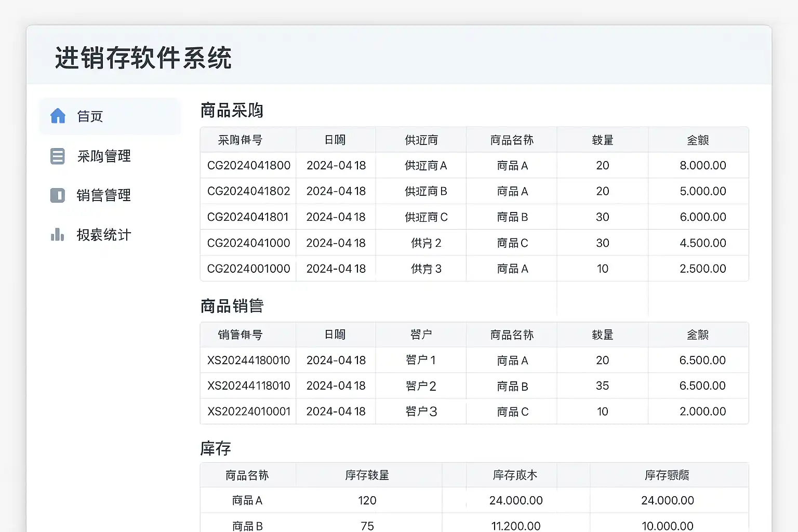Image resolution: width=798 pixels, height=532 pixels.
Task: Open purchase order CG2024041000
Action: 248,243
